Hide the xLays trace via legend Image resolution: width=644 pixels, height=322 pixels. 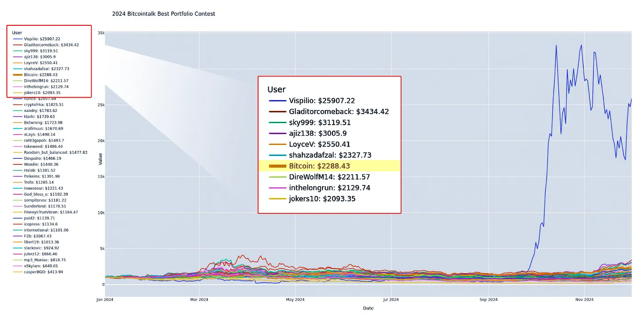(x=34, y=134)
